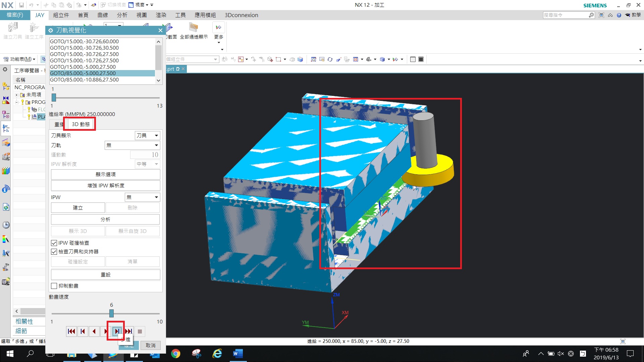
Task: Open the Operation Navigator sidebar tab
Action: (x=6, y=128)
